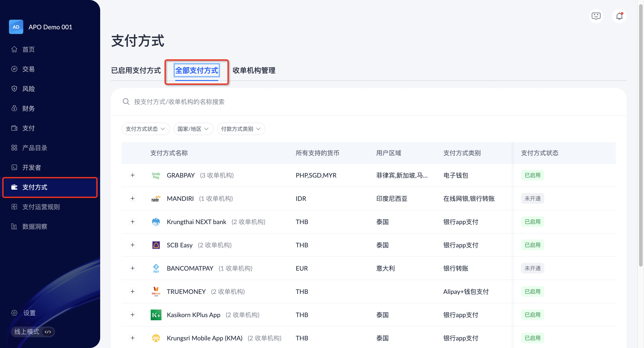This screenshot has width=644, height=348.
Task: Open 支付方式状态 filter dropdown
Action: pos(146,129)
